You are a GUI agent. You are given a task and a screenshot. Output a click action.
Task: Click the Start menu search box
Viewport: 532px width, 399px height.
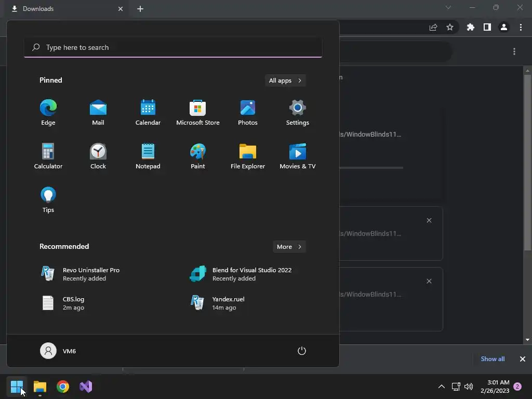coord(173,47)
